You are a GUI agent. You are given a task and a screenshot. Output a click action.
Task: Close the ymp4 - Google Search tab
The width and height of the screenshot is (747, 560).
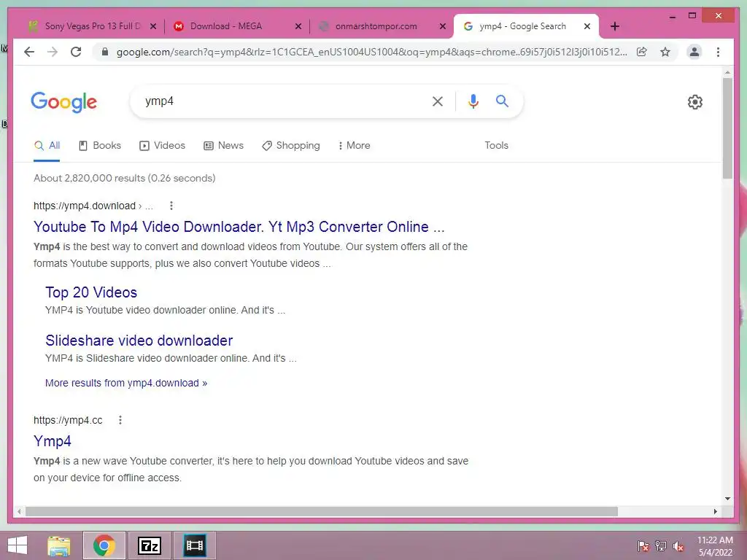click(587, 26)
